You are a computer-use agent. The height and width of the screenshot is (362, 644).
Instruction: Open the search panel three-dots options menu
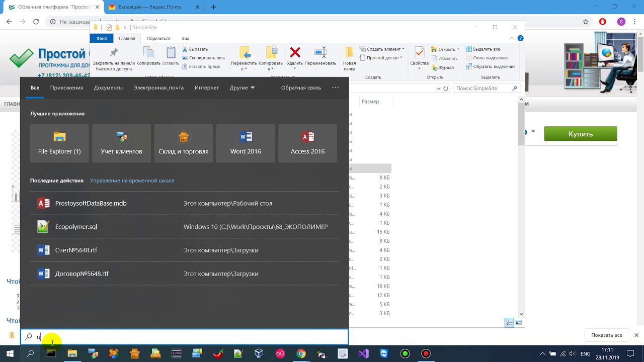(336, 87)
